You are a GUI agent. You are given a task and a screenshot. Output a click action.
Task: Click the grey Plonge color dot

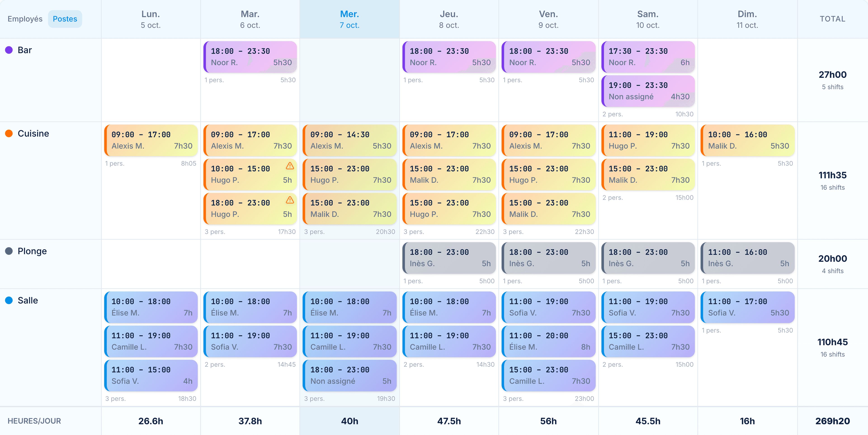[9, 251]
